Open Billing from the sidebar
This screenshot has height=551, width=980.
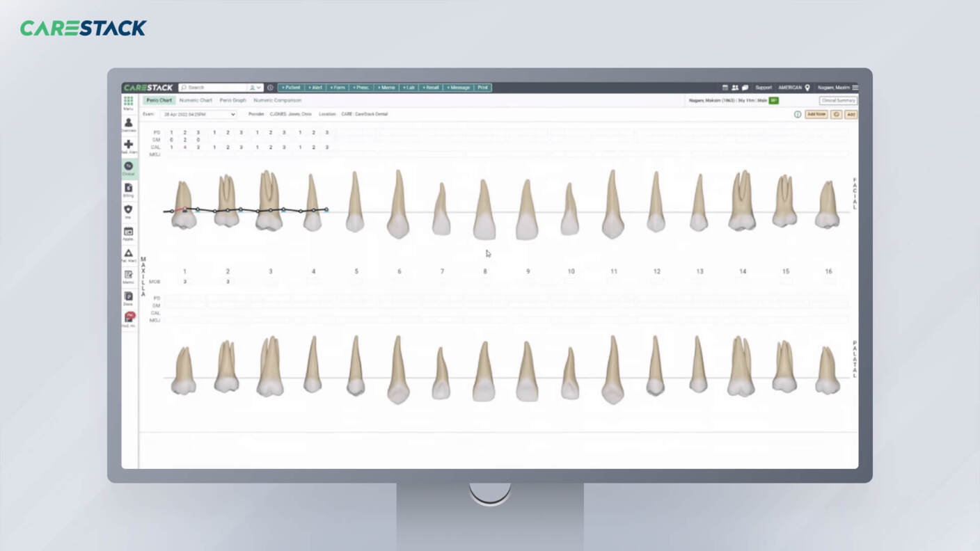128,189
